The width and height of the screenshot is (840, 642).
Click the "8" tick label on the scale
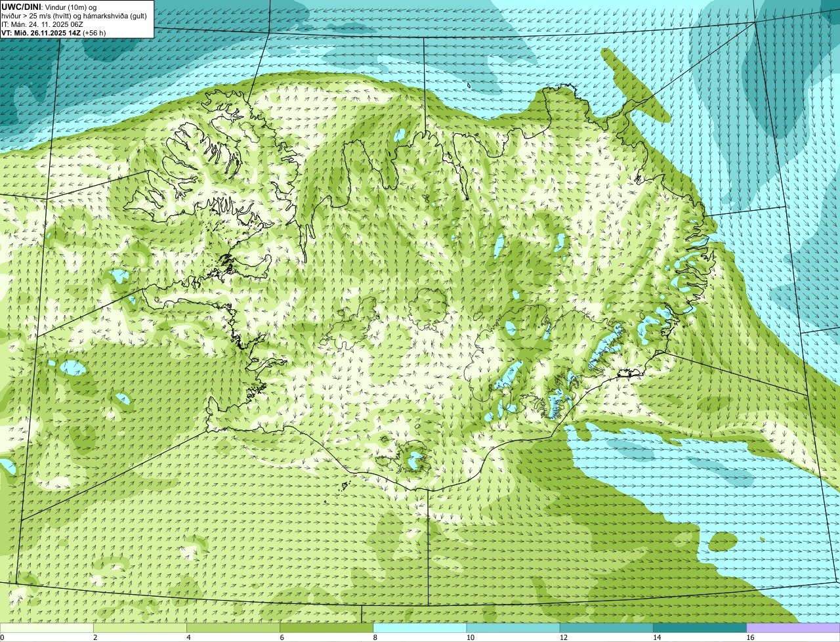(x=375, y=637)
